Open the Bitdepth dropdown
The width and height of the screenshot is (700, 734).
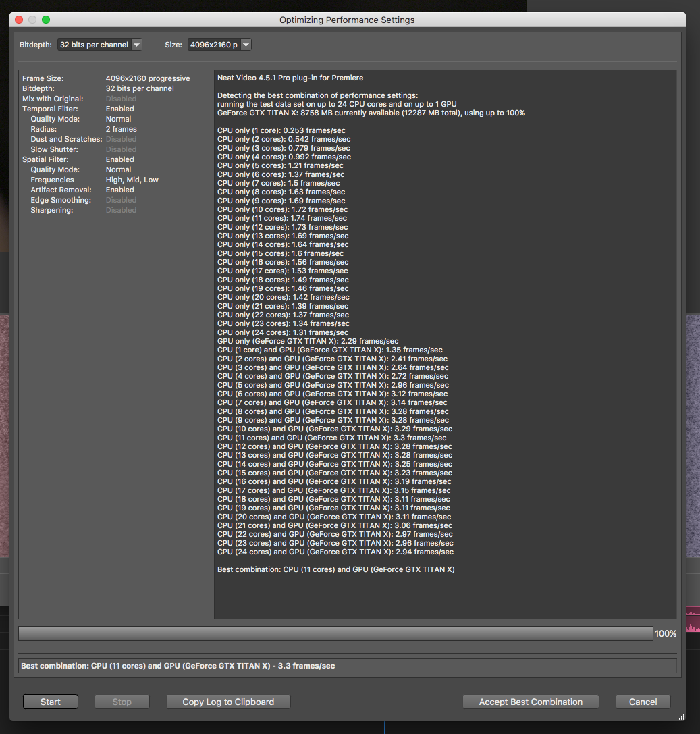pyautogui.click(x=99, y=45)
